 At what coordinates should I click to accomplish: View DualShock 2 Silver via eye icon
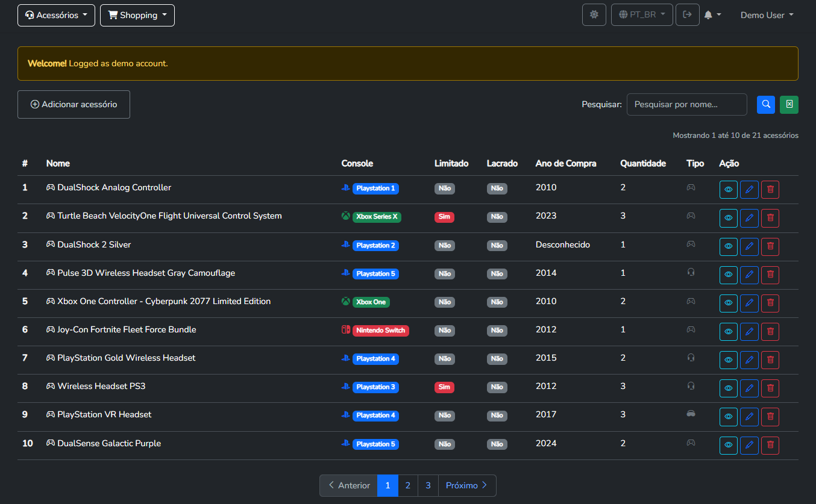tap(728, 246)
